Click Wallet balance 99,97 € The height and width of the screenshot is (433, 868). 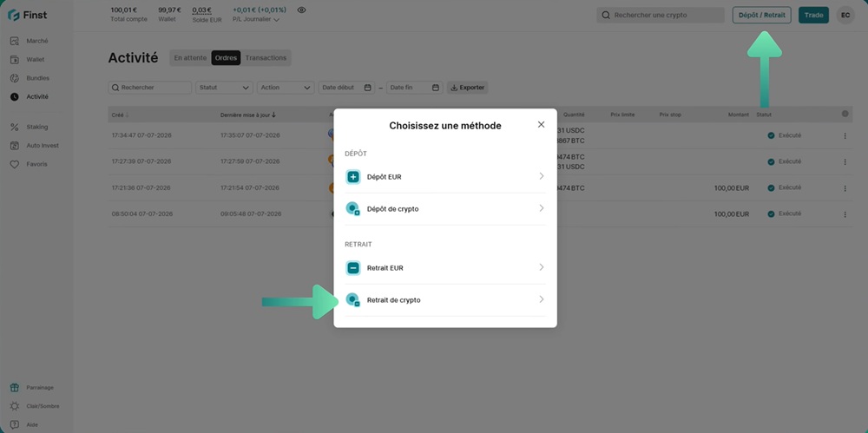point(169,10)
